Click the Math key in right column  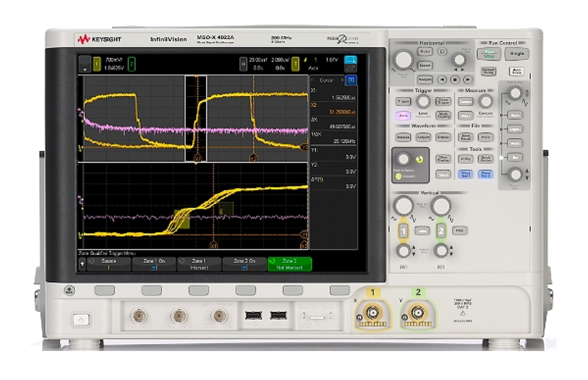[515, 143]
